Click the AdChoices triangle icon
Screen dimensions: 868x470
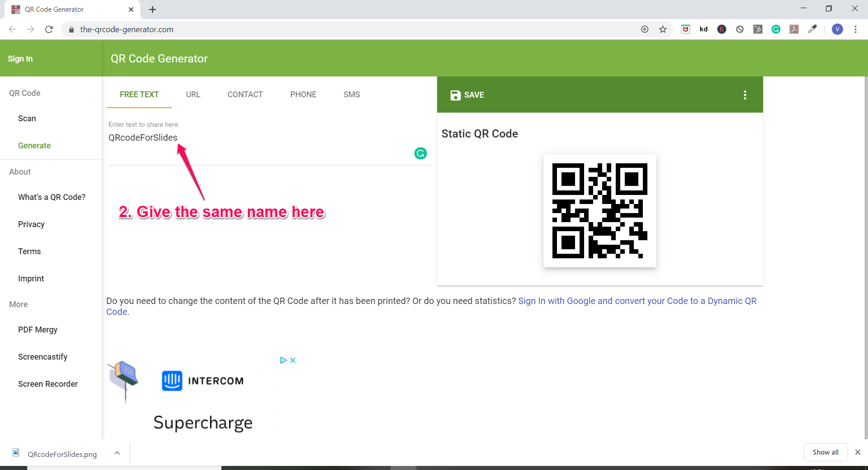coord(283,361)
